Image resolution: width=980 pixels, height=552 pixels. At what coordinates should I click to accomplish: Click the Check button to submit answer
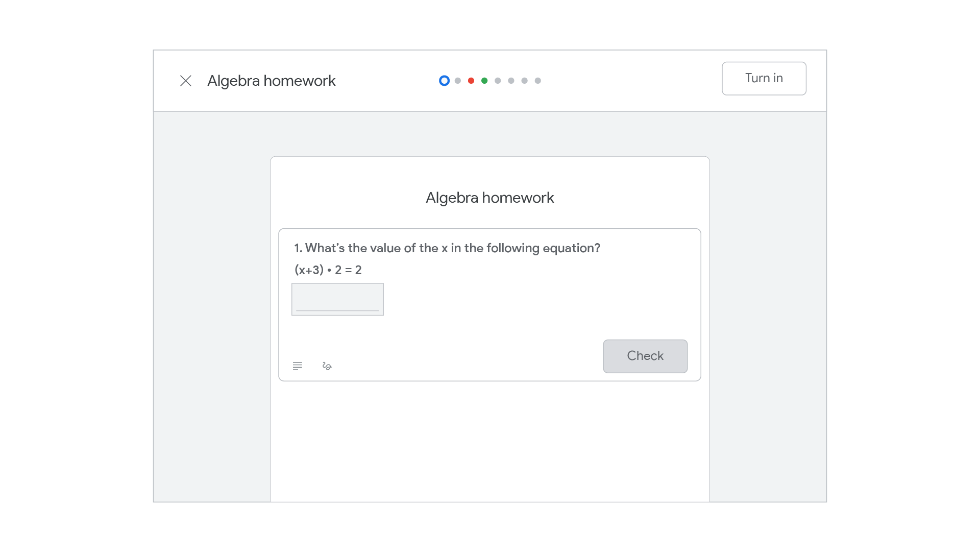coord(645,355)
